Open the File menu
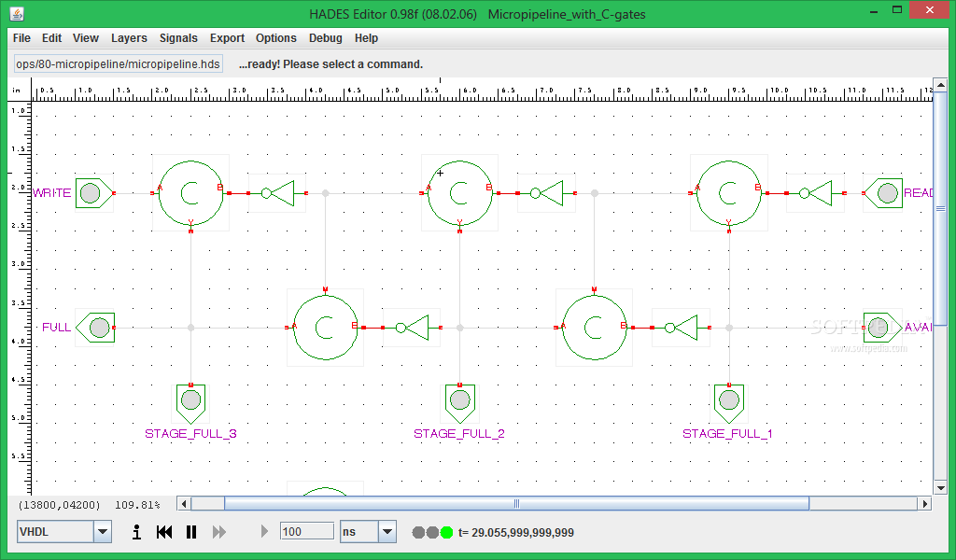Viewport: 956px width, 560px height. 21,37
